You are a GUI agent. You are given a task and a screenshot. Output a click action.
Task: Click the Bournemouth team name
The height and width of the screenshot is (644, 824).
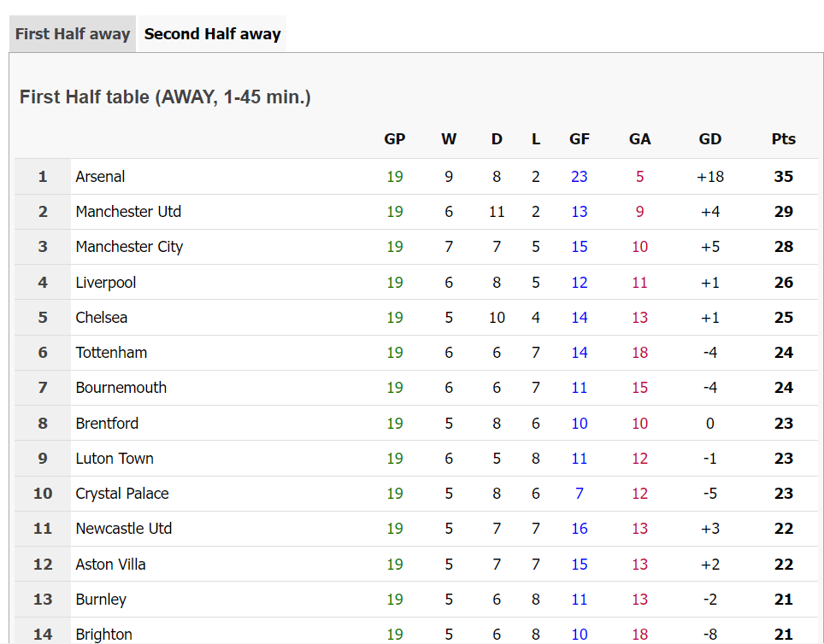(121, 388)
